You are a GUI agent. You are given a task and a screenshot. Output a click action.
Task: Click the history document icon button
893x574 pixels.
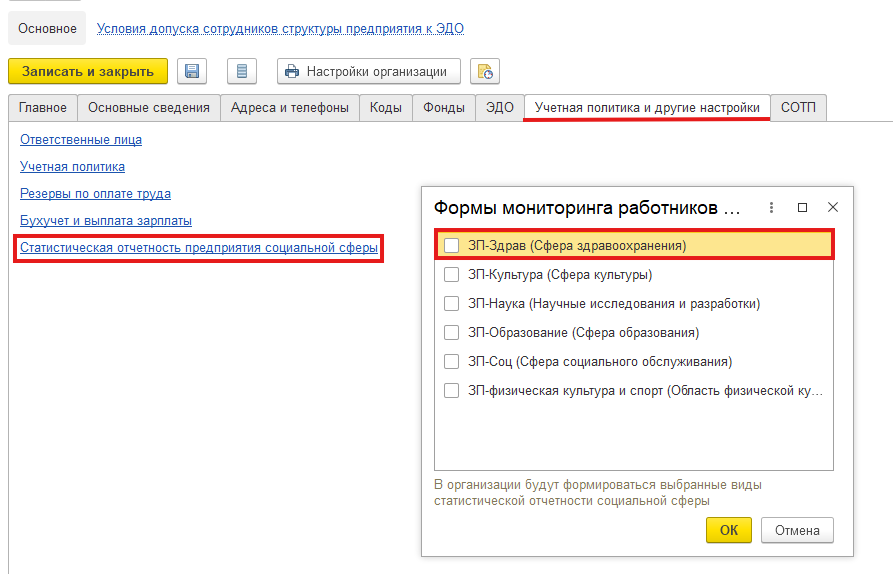point(485,71)
